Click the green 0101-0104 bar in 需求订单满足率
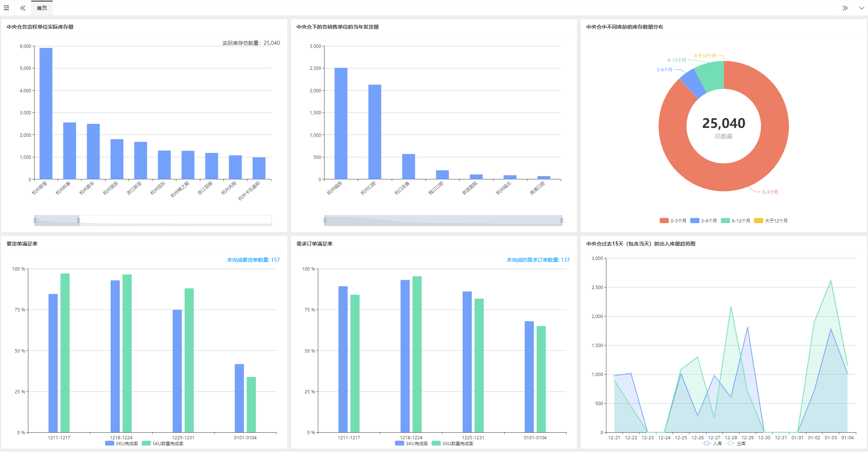Viewport: 868px width, 465px height. 541,379
